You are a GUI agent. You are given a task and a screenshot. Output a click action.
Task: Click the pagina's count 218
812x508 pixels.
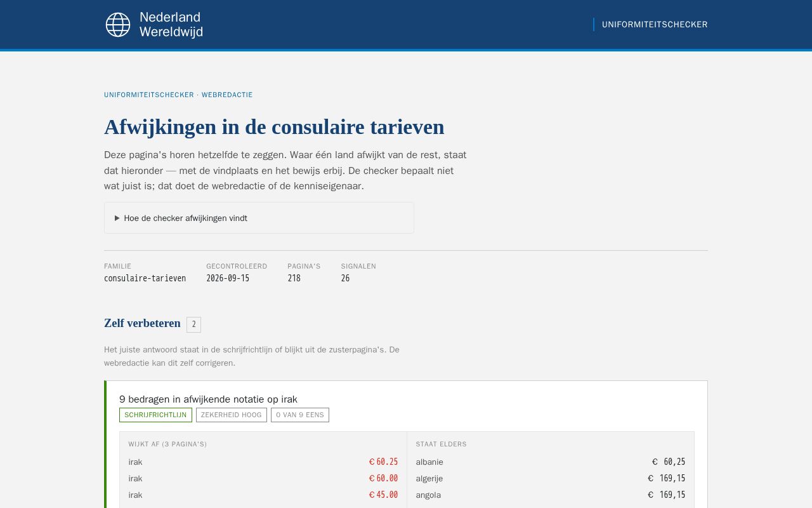294,278
